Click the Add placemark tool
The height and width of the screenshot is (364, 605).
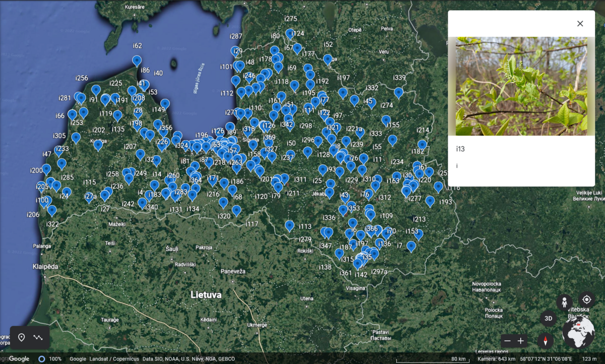[x=22, y=337]
